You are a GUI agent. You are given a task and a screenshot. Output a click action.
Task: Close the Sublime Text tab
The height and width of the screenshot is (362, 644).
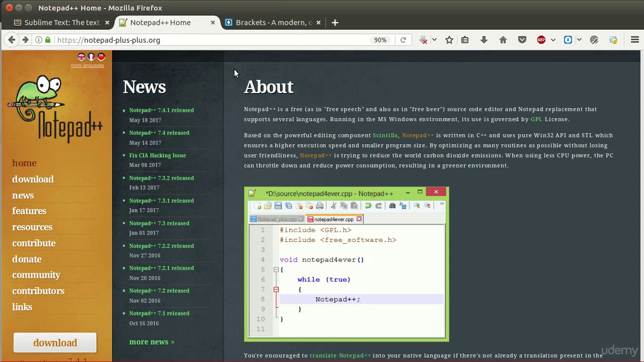(107, 23)
